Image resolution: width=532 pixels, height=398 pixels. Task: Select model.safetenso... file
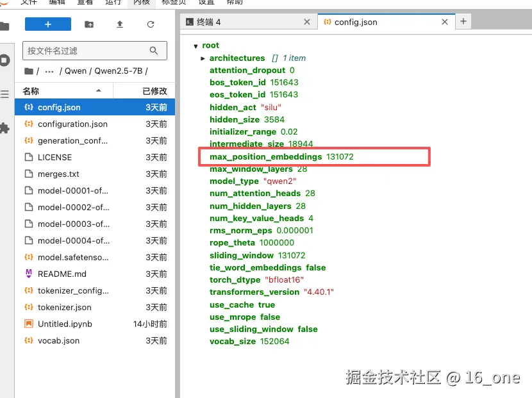(x=95, y=257)
